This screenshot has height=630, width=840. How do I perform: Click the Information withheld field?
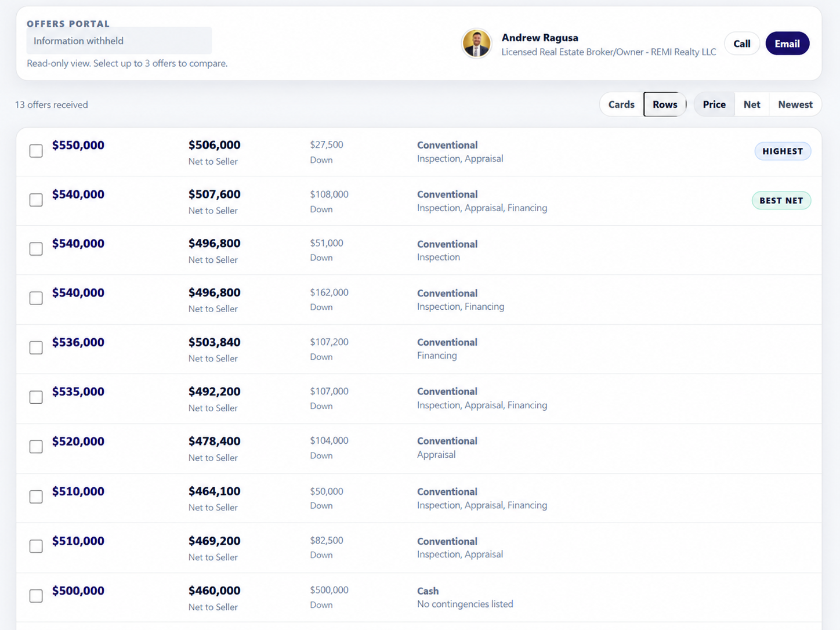pos(119,41)
